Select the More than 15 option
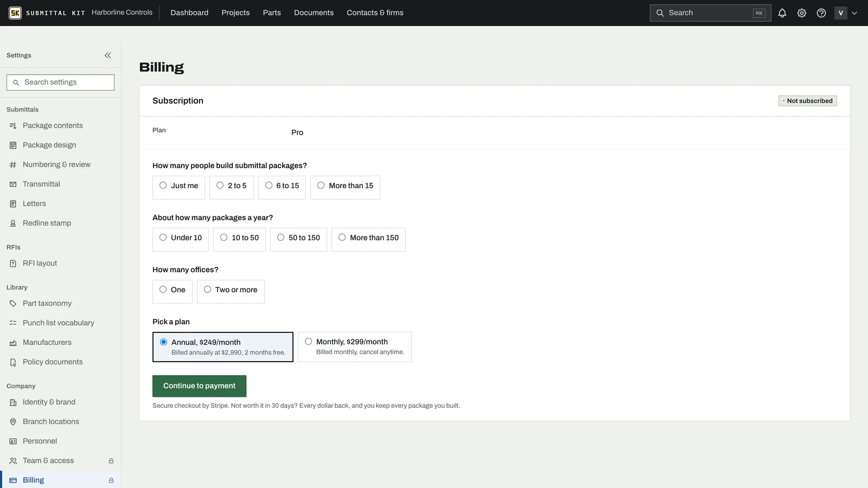This screenshot has width=868, height=488. pyautogui.click(x=345, y=187)
